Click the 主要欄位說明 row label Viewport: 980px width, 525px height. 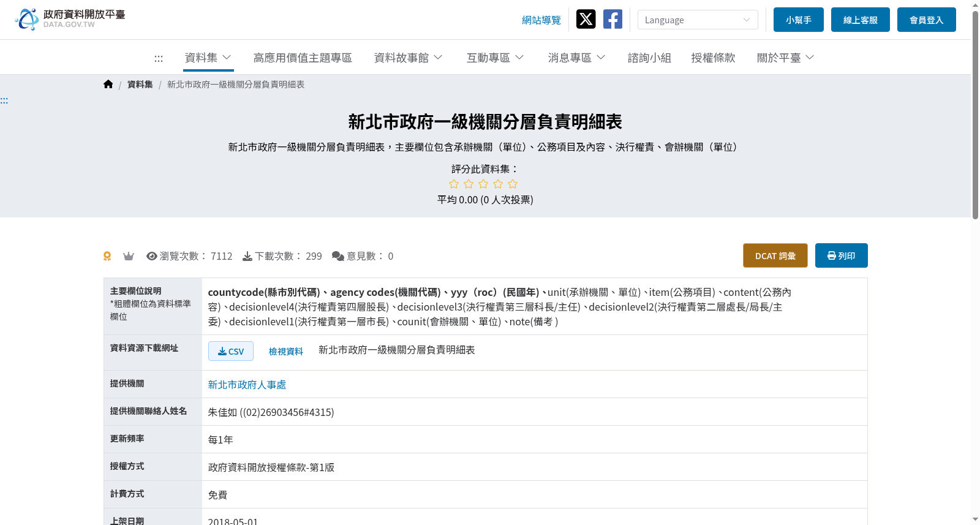coord(136,291)
